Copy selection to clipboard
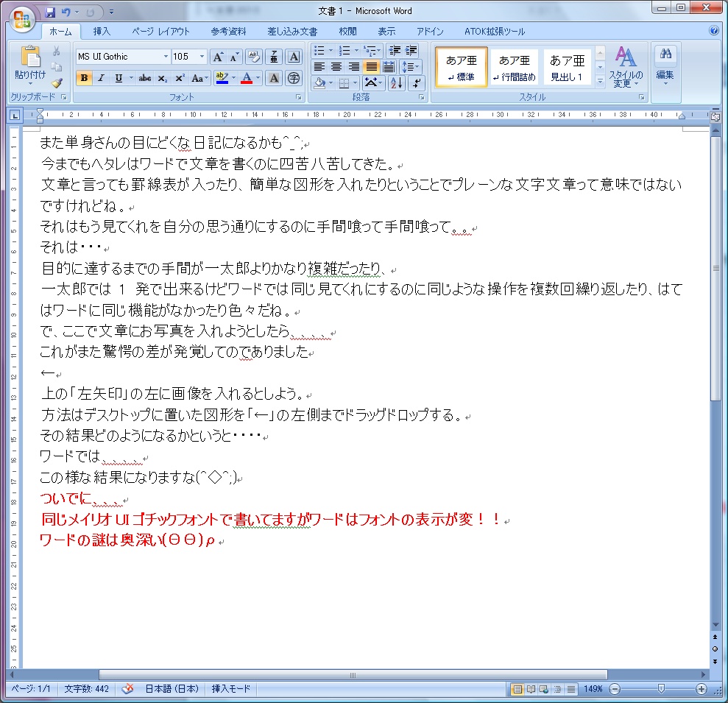The height and width of the screenshot is (703, 728). (57, 67)
